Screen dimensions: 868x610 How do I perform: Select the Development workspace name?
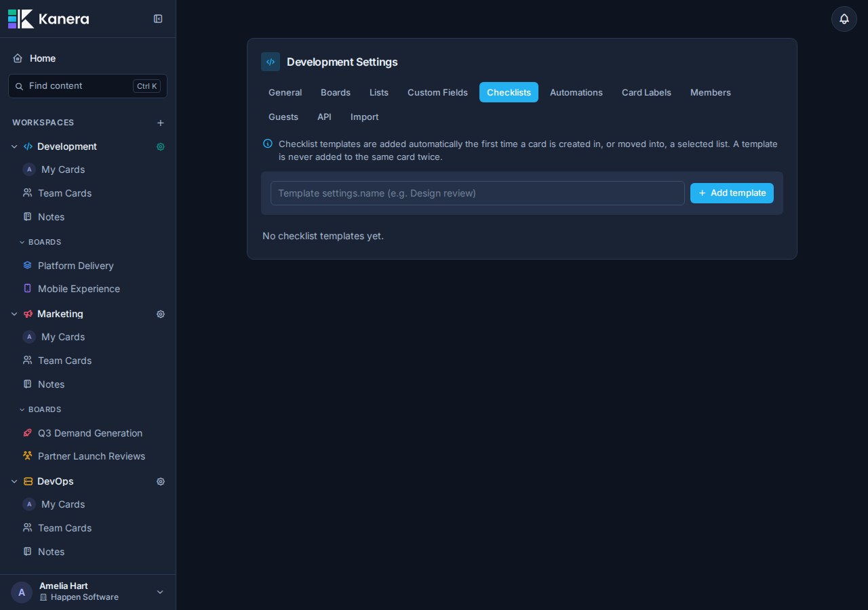pyautogui.click(x=67, y=146)
